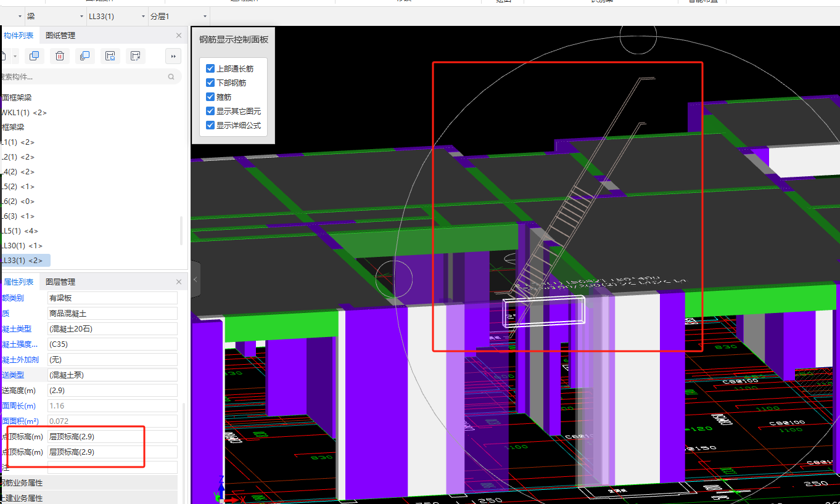
Task: Click the (混凝土泵) pumping type field
Action: pos(112,375)
